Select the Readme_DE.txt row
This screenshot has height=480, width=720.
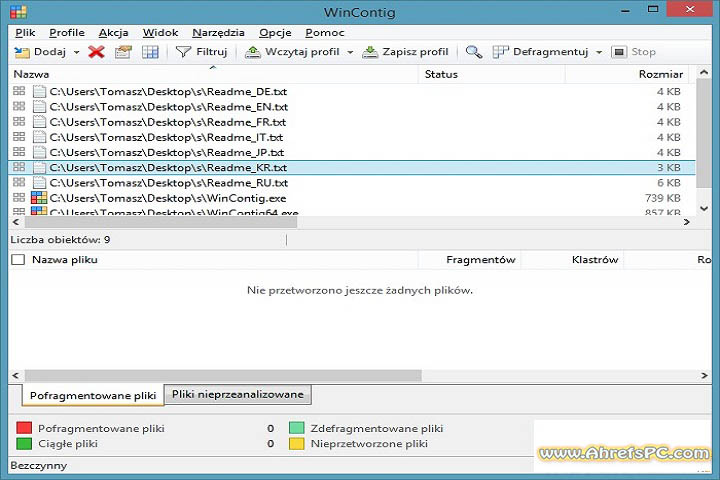coord(352,91)
